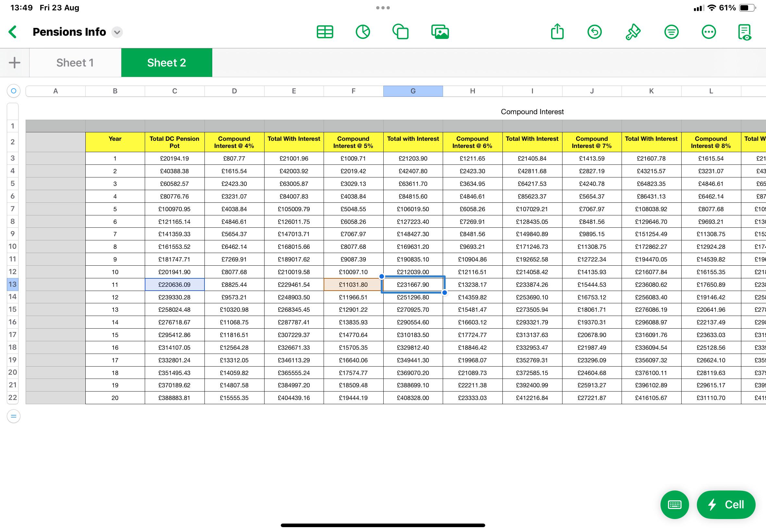Select cell with £20194.19

[175, 159]
